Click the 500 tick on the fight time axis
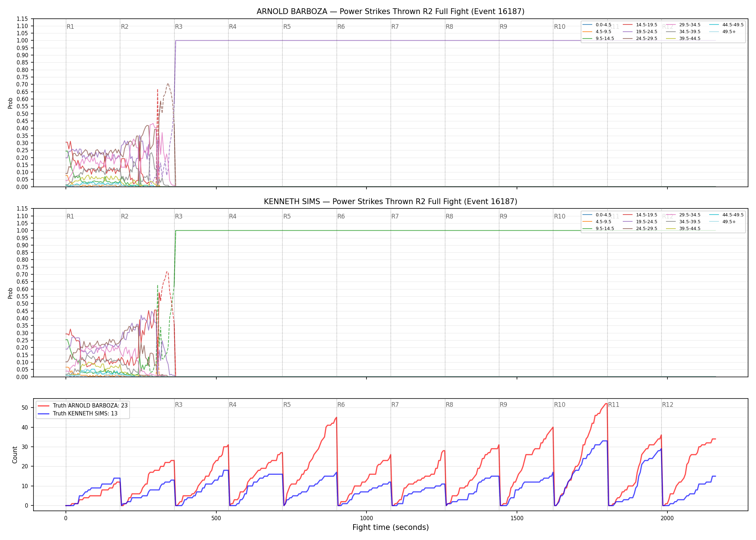The height and width of the screenshot is (540, 756). pos(216,518)
